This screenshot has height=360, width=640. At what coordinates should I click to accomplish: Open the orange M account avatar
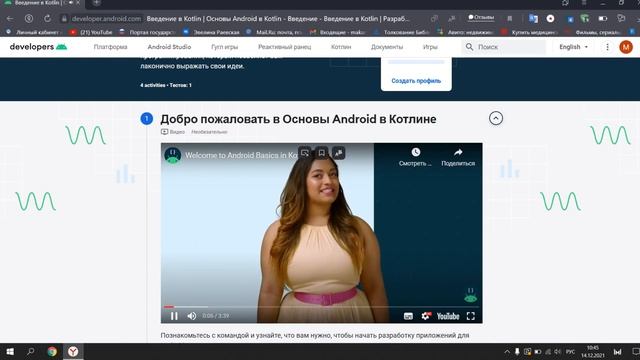pos(626,47)
